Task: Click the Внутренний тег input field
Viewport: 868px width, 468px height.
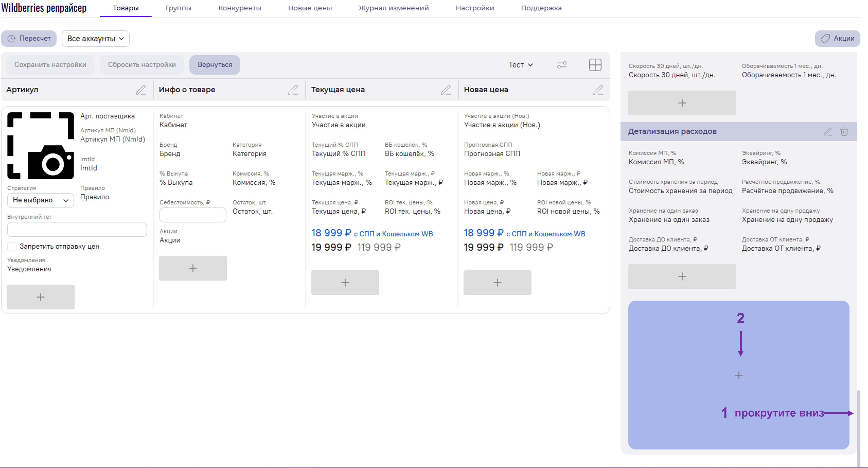Action: point(77,230)
